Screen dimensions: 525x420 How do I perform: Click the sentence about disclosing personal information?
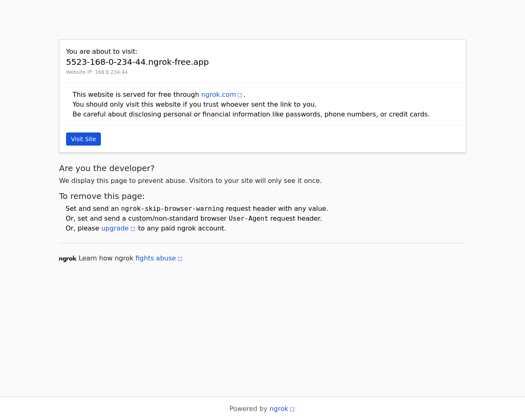pyautogui.click(x=251, y=114)
